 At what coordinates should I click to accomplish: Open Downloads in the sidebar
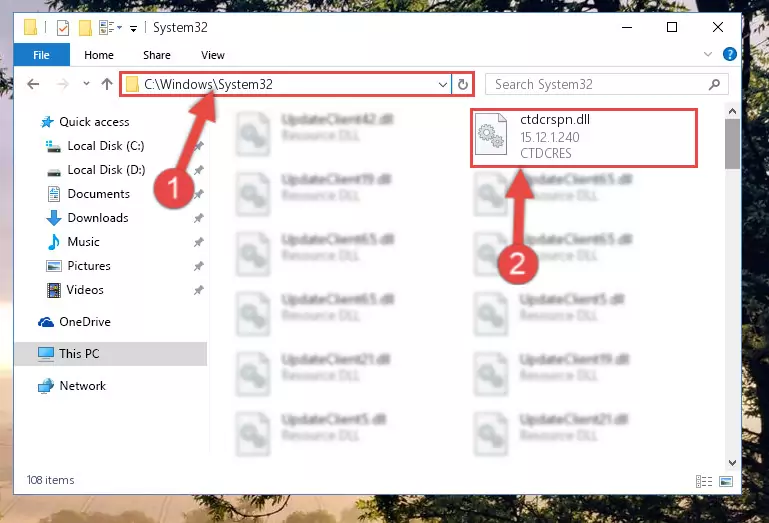click(x=98, y=218)
